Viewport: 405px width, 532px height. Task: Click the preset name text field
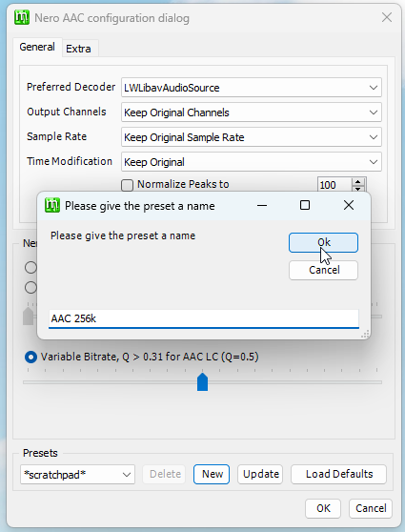204,318
